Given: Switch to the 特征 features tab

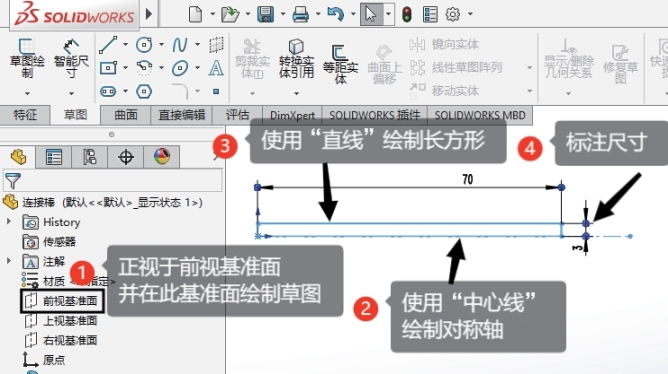Looking at the screenshot, I should (25, 115).
